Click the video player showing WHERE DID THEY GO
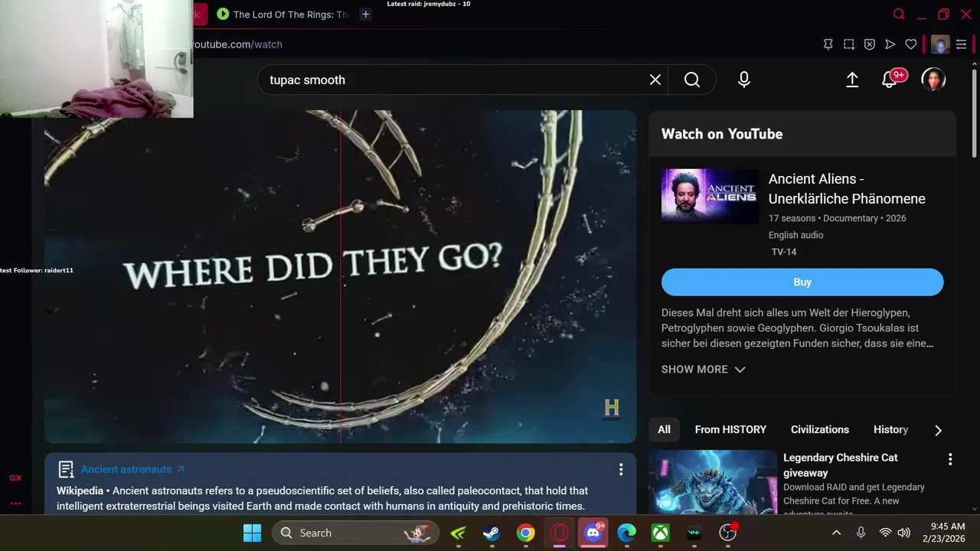 tap(340, 276)
